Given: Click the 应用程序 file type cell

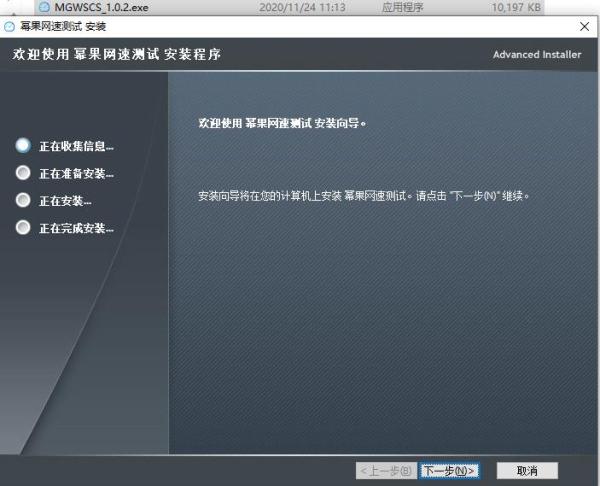Looking at the screenshot, I should point(403,7).
